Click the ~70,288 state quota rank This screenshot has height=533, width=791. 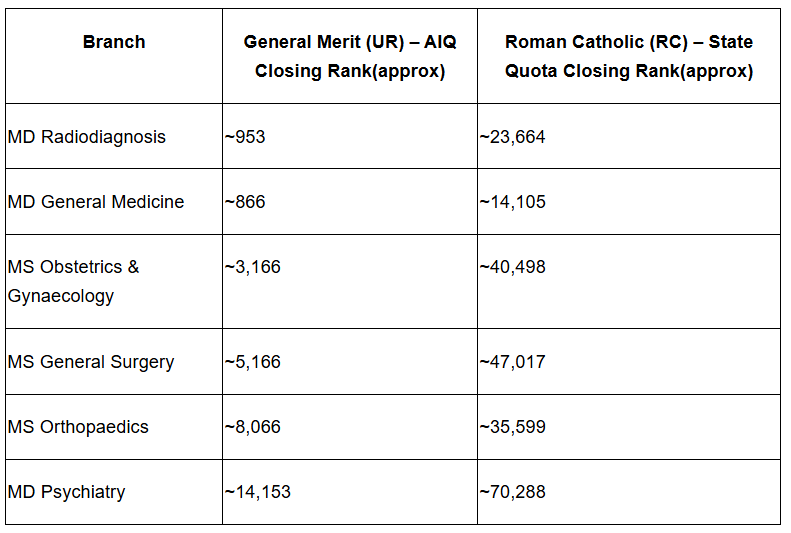click(x=513, y=492)
